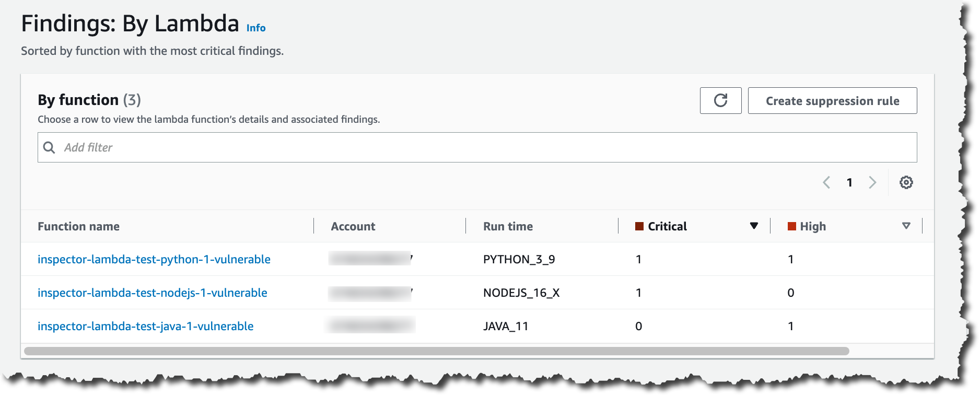The height and width of the screenshot is (395, 980).
Task: Click the search magnifier icon
Action: (49, 147)
